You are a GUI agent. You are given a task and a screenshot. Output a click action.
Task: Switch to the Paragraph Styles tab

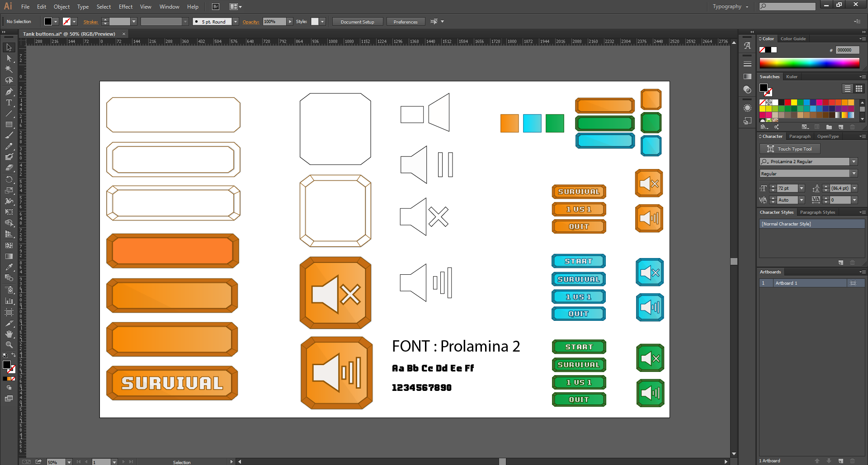[817, 212]
